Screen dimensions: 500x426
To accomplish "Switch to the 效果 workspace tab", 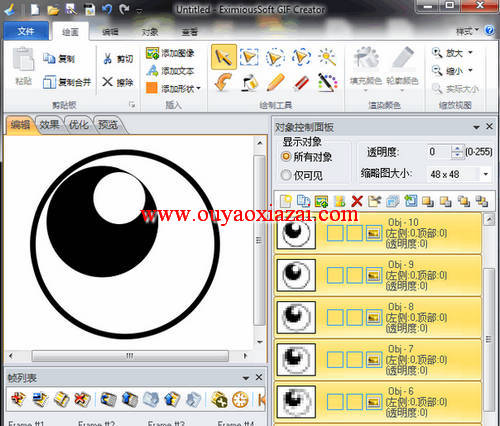I will (x=50, y=125).
